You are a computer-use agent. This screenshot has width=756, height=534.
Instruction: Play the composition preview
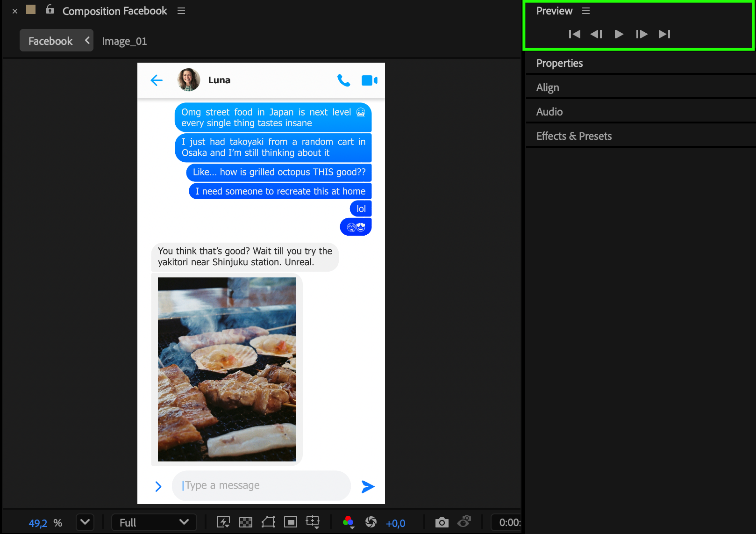click(x=619, y=34)
